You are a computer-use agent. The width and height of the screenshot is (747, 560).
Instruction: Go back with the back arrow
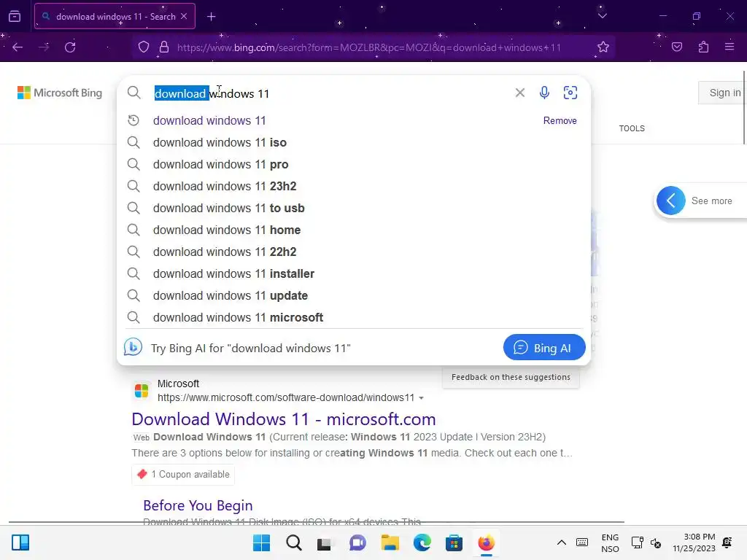(x=18, y=47)
